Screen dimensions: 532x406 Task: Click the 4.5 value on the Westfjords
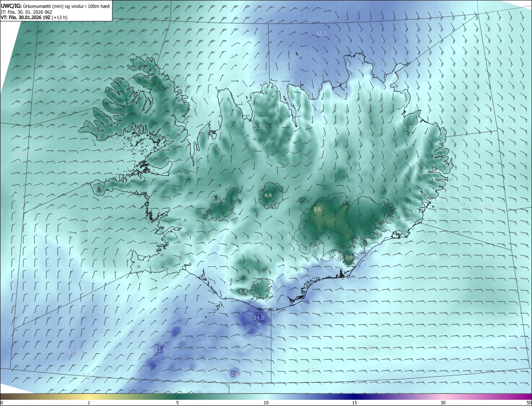[x=126, y=103]
